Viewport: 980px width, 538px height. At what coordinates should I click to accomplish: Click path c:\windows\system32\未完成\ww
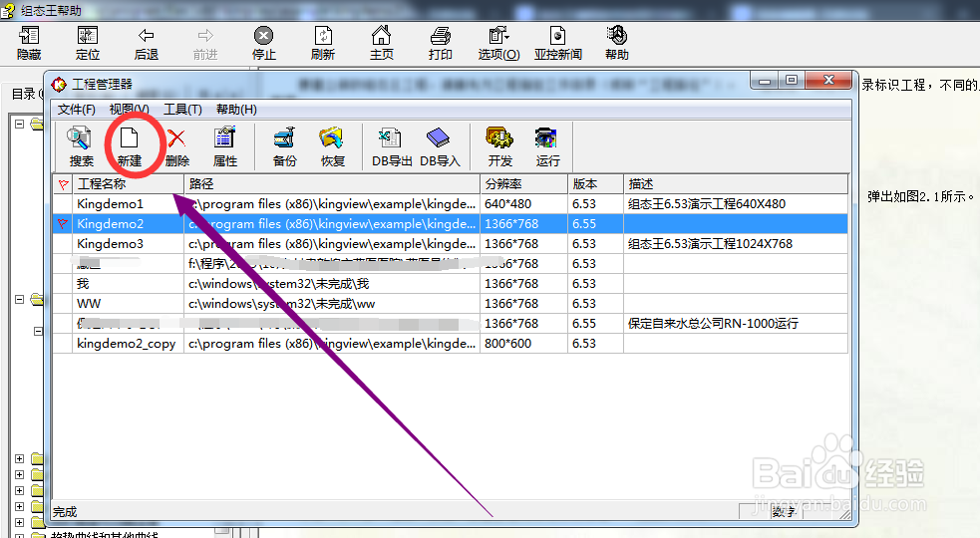point(282,304)
